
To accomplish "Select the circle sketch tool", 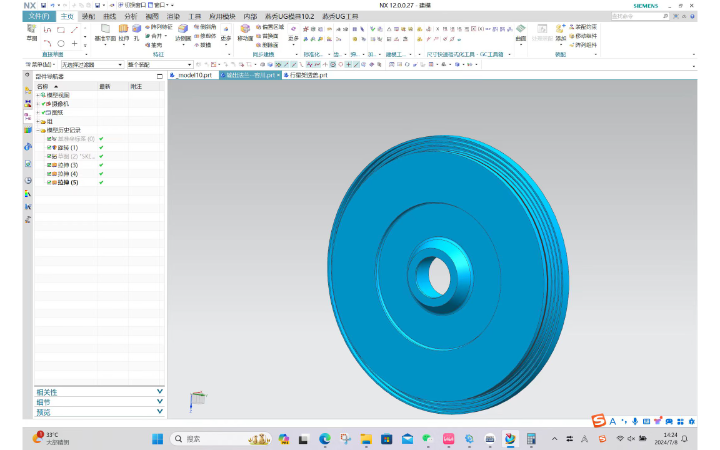I will pos(61,44).
